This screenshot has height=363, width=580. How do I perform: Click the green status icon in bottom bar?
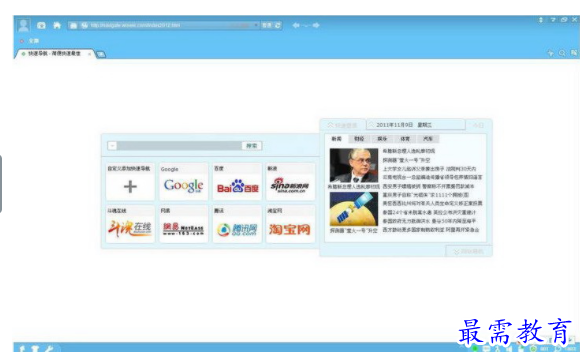tap(475, 349)
